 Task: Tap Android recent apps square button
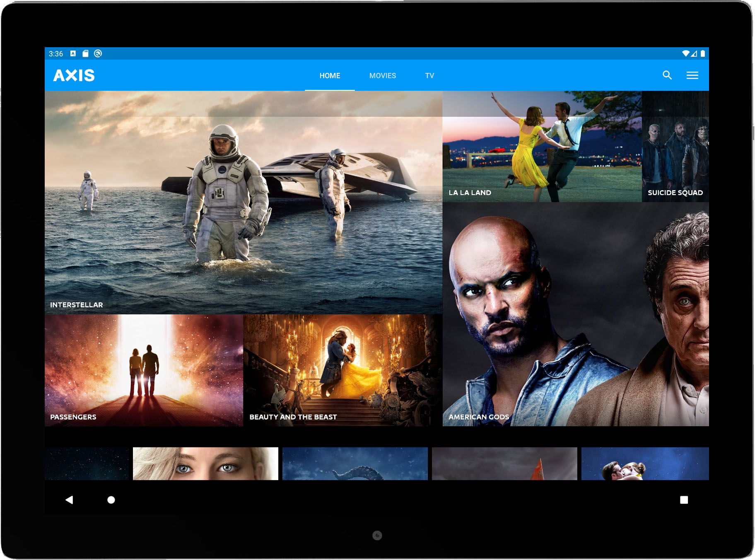coord(684,500)
